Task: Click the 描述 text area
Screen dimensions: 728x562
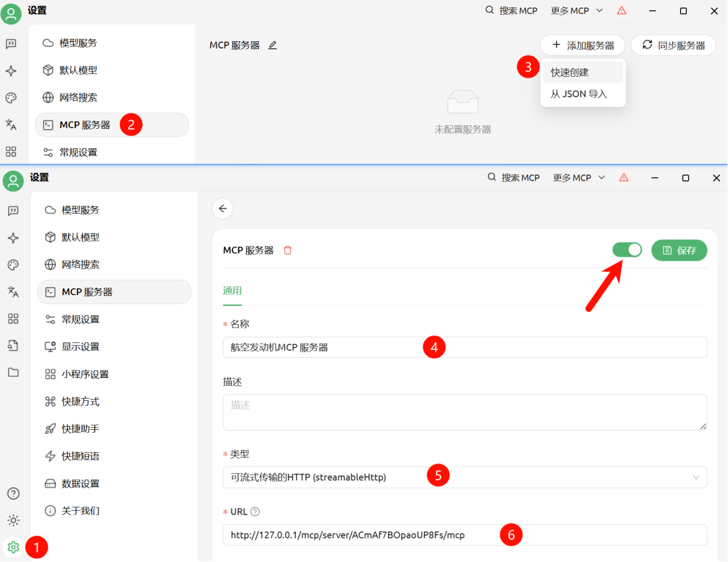Action: pyautogui.click(x=464, y=412)
